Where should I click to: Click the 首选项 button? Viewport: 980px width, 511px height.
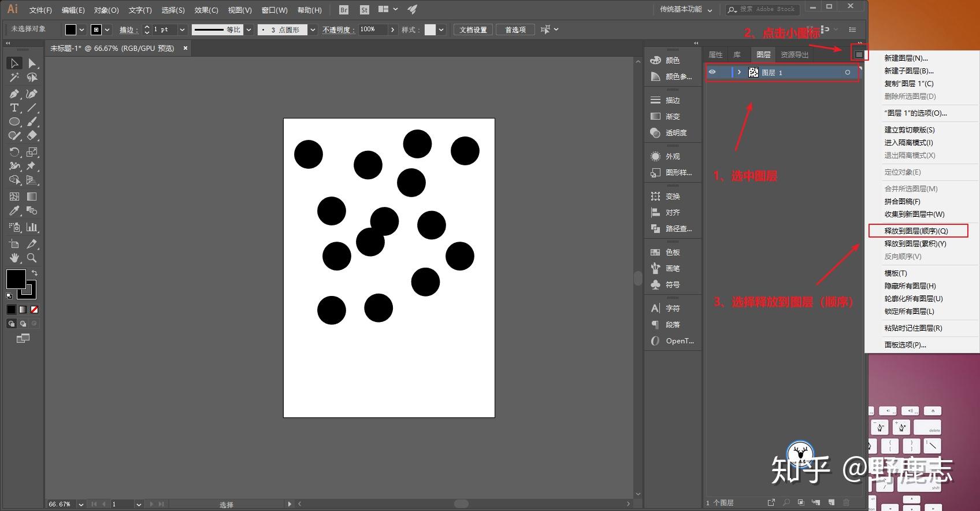[x=515, y=29]
